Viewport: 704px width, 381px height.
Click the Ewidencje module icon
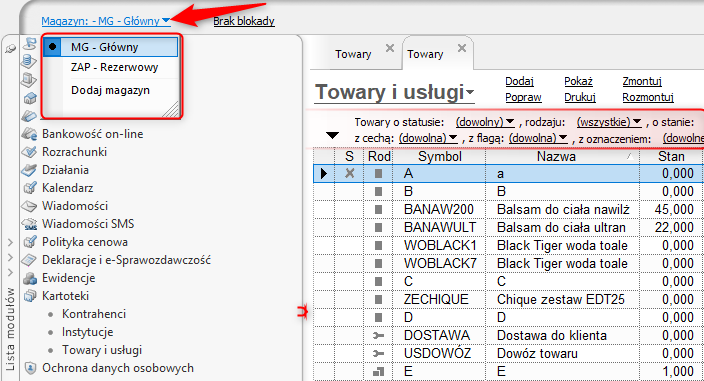pos(29,278)
